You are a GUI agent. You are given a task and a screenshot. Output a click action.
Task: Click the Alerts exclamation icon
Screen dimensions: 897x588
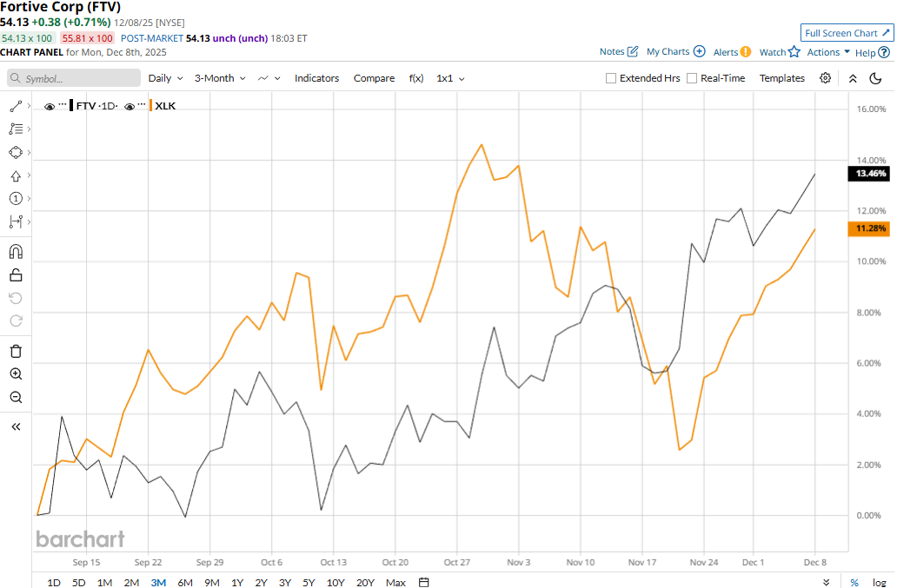[746, 52]
